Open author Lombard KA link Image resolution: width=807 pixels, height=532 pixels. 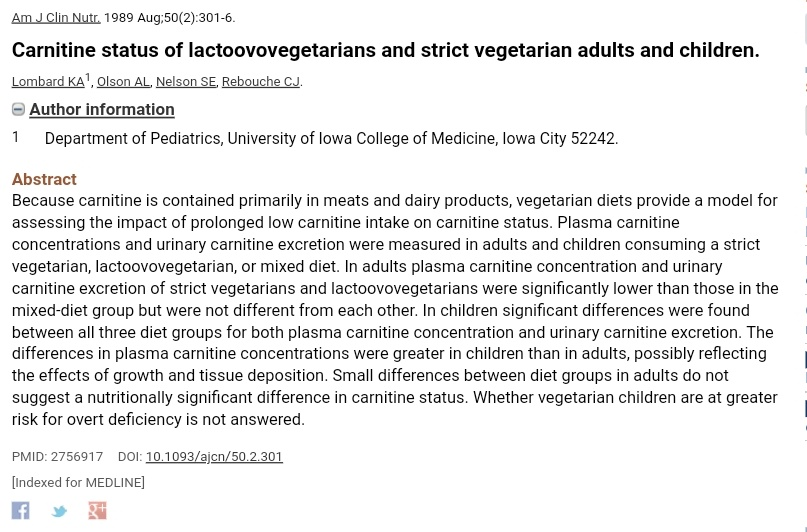pyautogui.click(x=47, y=81)
